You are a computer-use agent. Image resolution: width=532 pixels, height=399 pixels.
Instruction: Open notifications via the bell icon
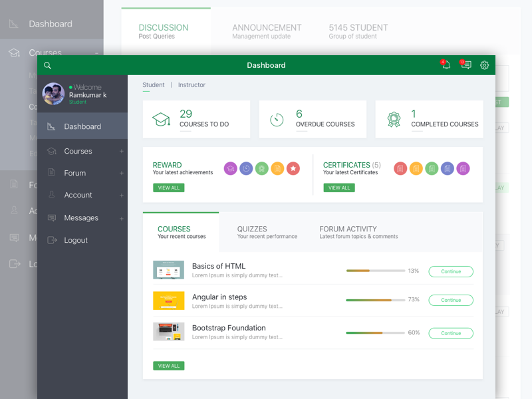point(445,65)
